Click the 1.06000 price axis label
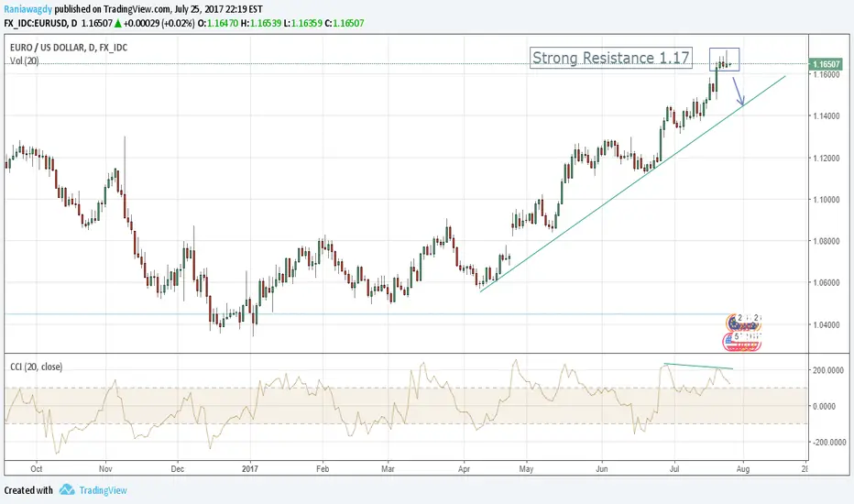The width and height of the screenshot is (854, 504). click(x=827, y=283)
